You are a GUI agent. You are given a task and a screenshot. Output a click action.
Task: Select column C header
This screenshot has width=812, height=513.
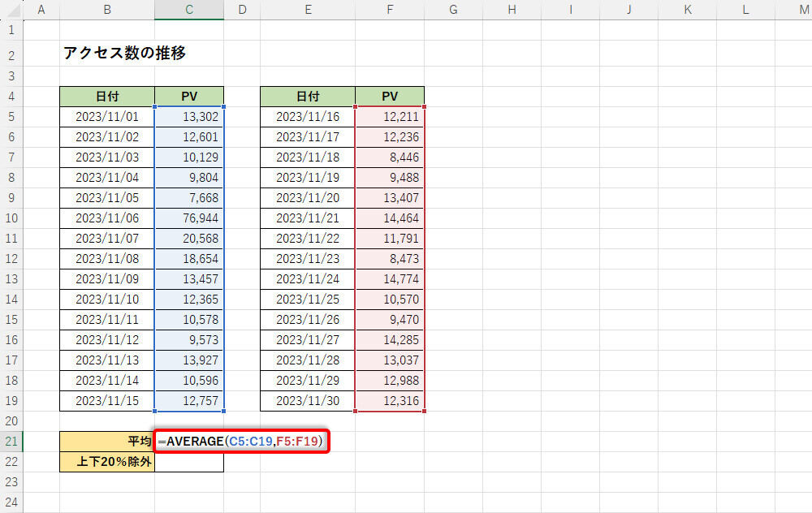pos(189,9)
